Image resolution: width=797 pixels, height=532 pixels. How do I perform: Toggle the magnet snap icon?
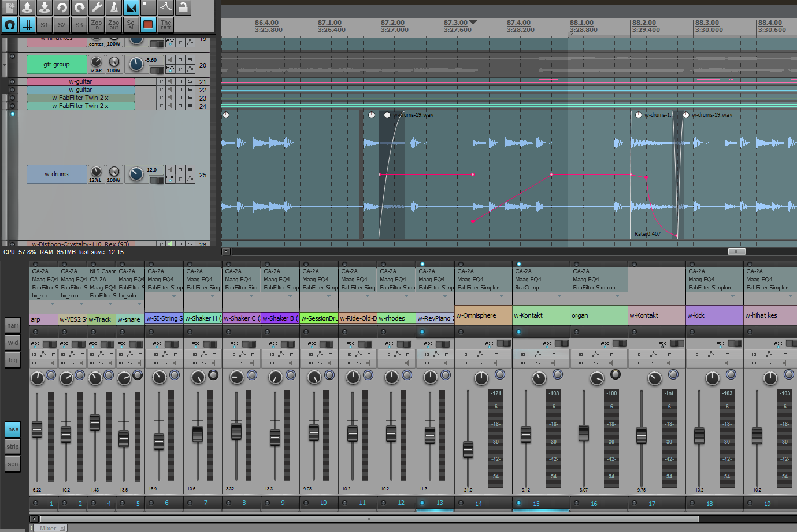[10, 25]
